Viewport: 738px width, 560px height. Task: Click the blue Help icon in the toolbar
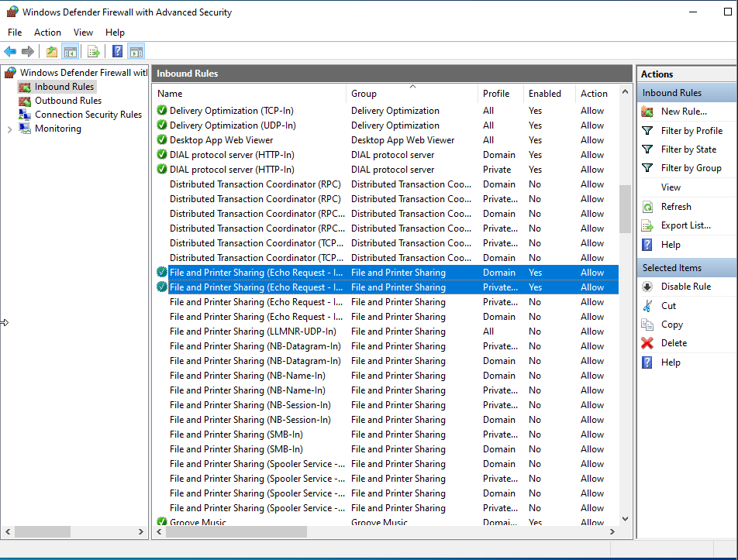tap(117, 52)
